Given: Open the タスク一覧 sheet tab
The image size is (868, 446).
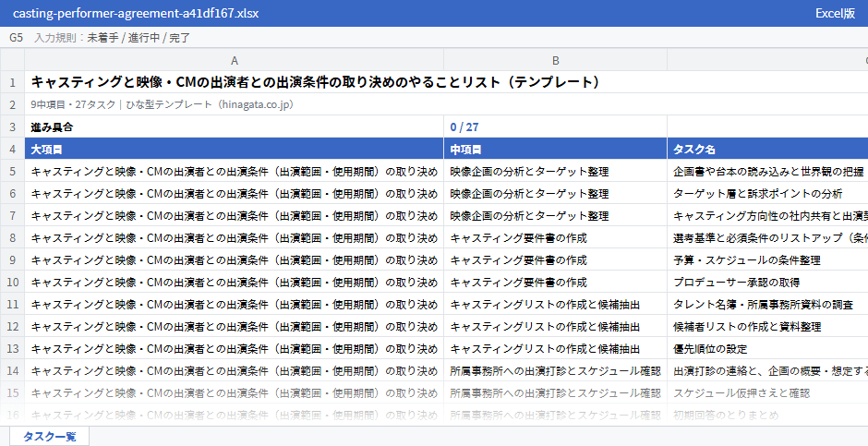Looking at the screenshot, I should point(49,436).
